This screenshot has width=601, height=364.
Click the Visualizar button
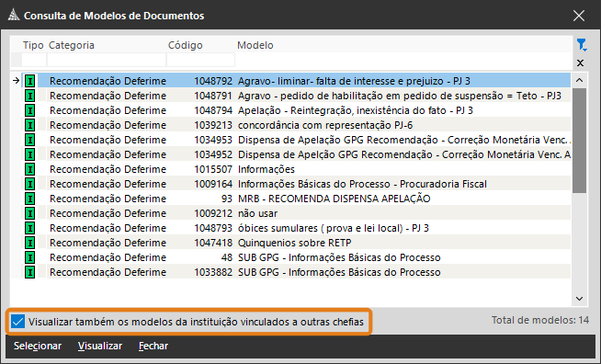pos(100,346)
